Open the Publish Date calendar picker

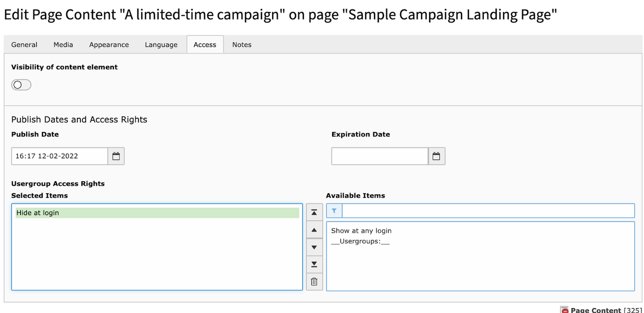coord(116,156)
